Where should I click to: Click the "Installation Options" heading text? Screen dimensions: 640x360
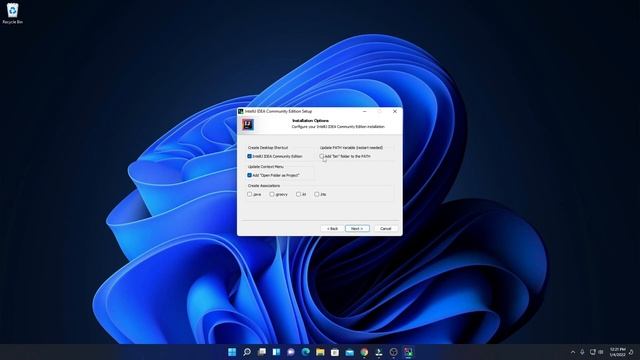tap(310, 121)
